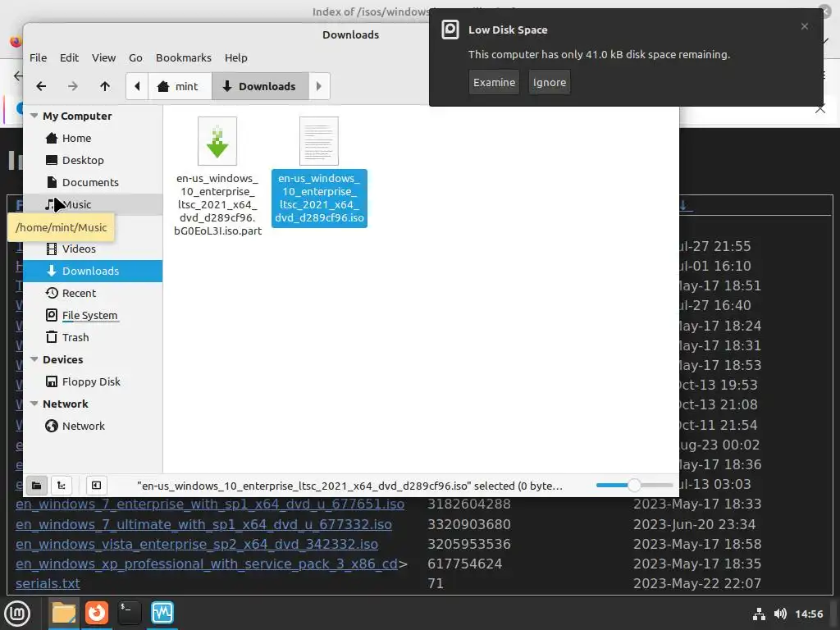The width and height of the screenshot is (840, 630).
Task: Select the mint home path button
Action: pyautogui.click(x=180, y=86)
